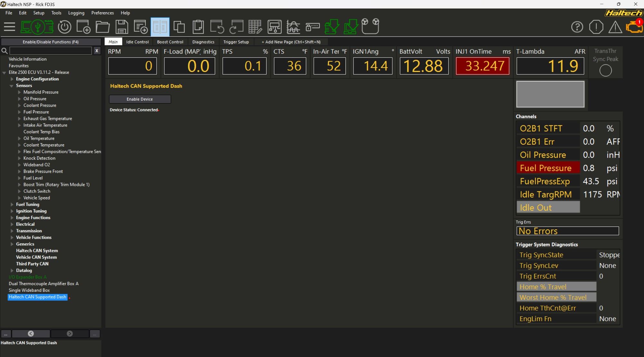Expand the Fuel Tuning tree node
The width and height of the screenshot is (644, 357).
click(x=12, y=205)
